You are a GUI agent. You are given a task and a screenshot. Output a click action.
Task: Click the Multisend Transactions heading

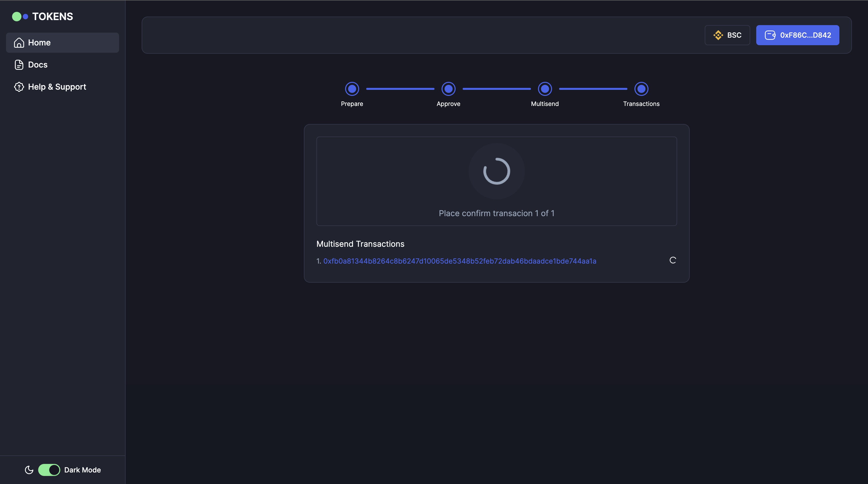point(360,244)
